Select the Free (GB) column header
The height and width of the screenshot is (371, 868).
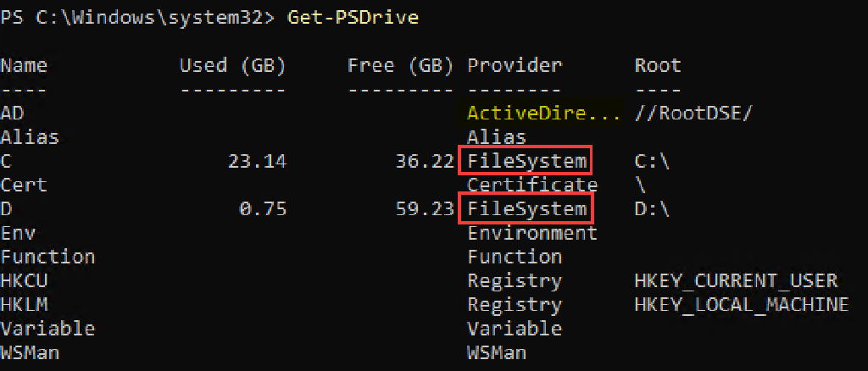coord(402,65)
